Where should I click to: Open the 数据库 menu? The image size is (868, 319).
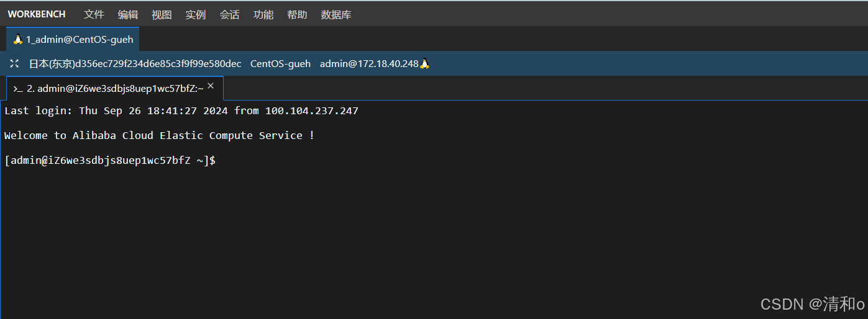point(336,14)
